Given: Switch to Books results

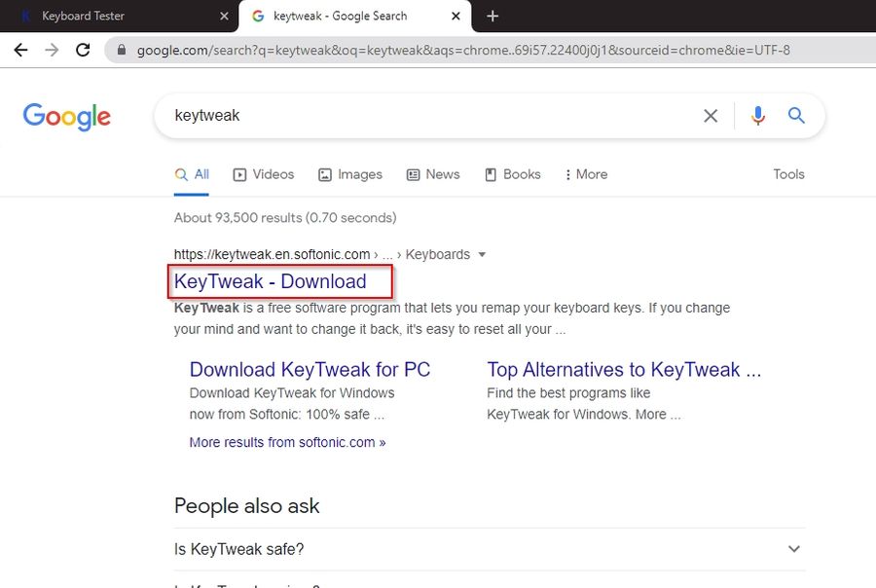Looking at the screenshot, I should click(x=513, y=174).
